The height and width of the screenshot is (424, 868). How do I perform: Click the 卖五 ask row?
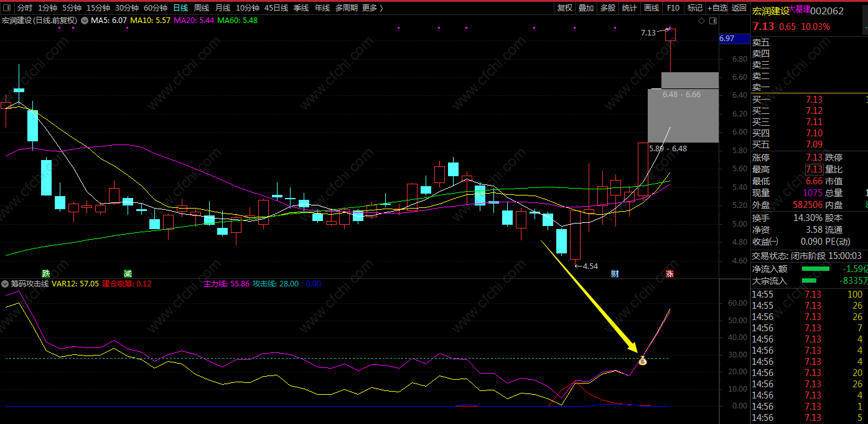(809, 42)
